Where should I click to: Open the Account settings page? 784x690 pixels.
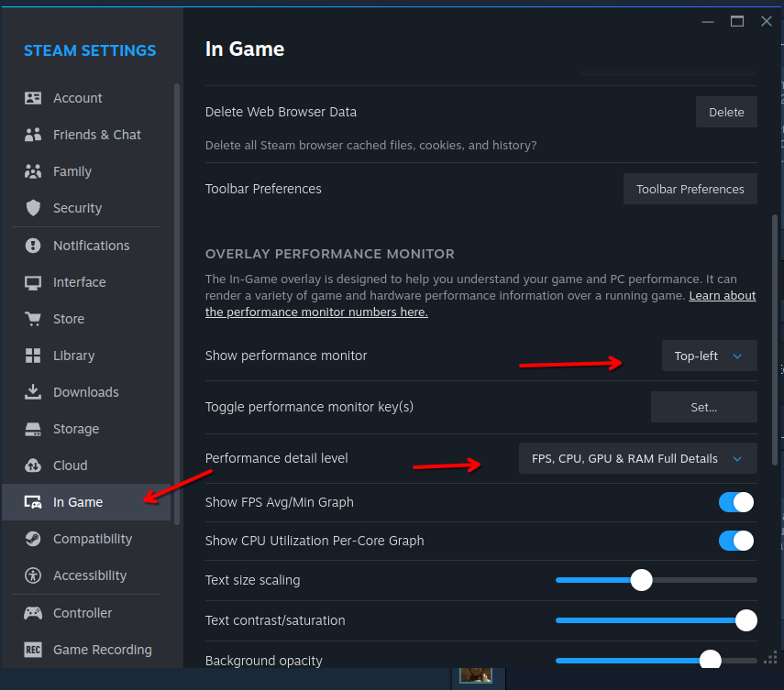(x=86, y=98)
